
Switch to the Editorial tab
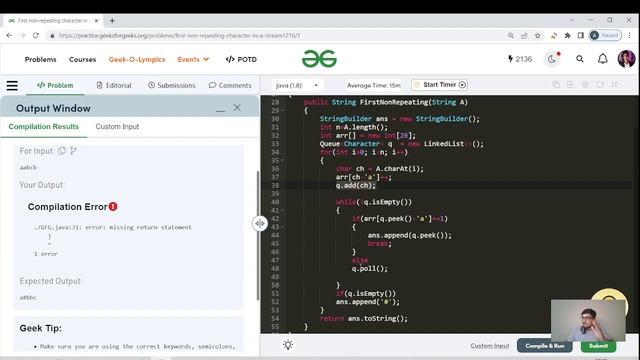click(x=114, y=85)
